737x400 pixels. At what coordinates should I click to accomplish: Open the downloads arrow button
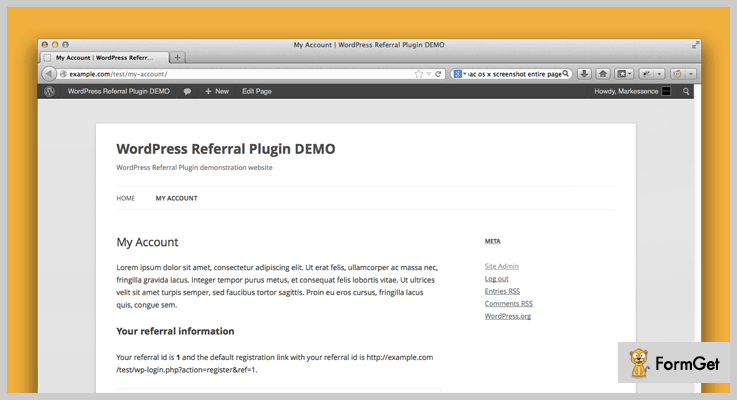pyautogui.click(x=584, y=74)
